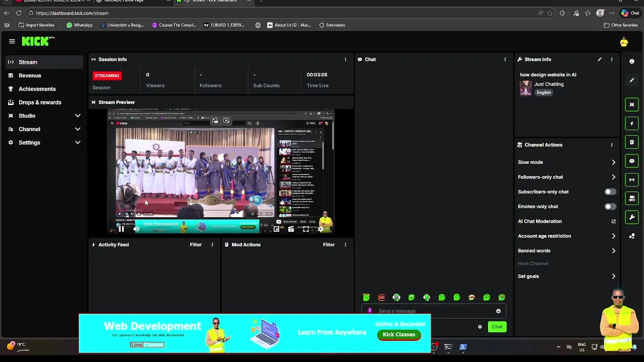Toggle the Mod Actions note icon in right toolbar
The width and height of the screenshot is (644, 362).
[632, 142]
